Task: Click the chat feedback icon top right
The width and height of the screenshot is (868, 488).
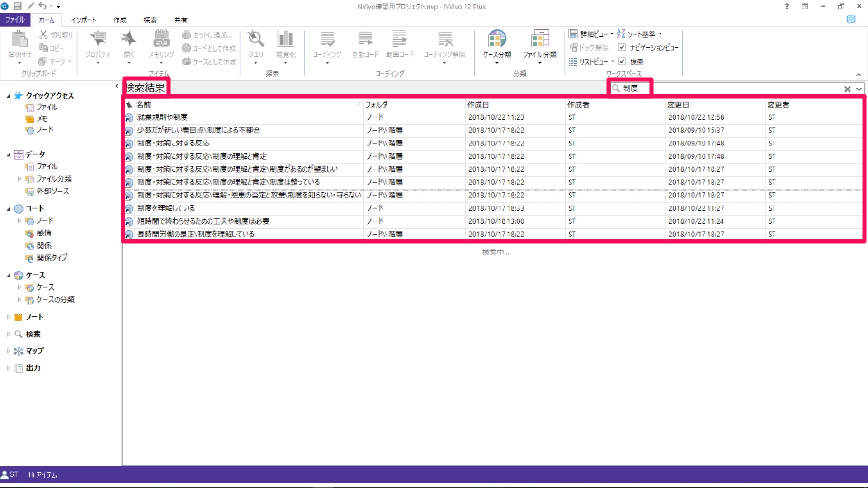Action: 851,20
